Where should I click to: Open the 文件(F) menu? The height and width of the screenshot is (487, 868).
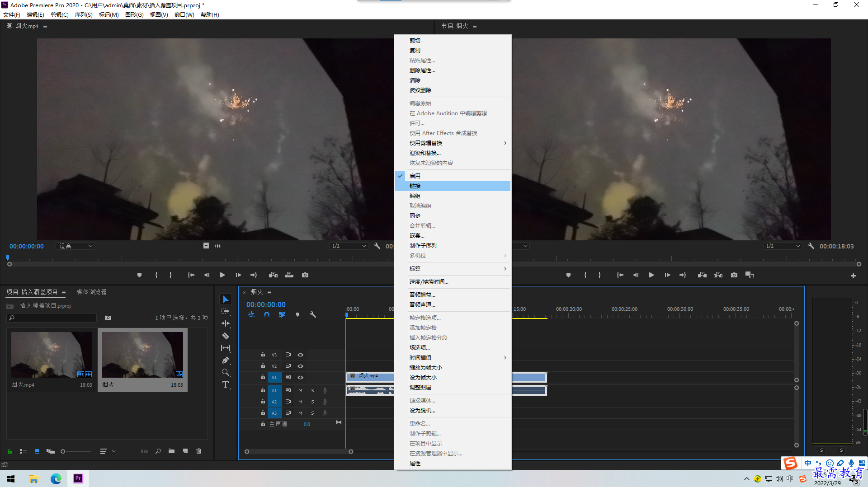[x=12, y=15]
